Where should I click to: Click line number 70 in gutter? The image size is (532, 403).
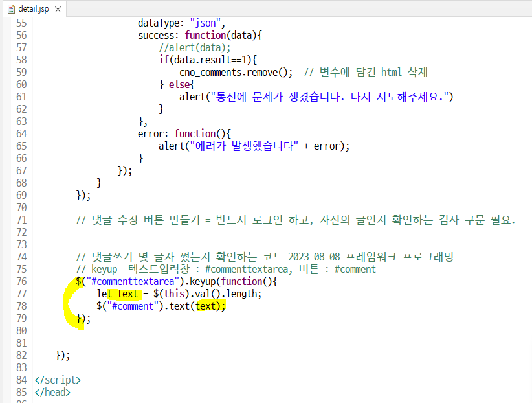[21, 207]
